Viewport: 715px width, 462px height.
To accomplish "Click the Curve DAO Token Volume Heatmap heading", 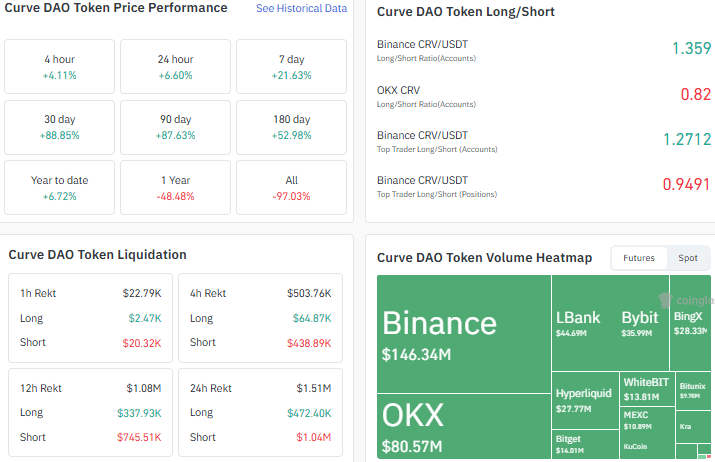I will [x=484, y=258].
